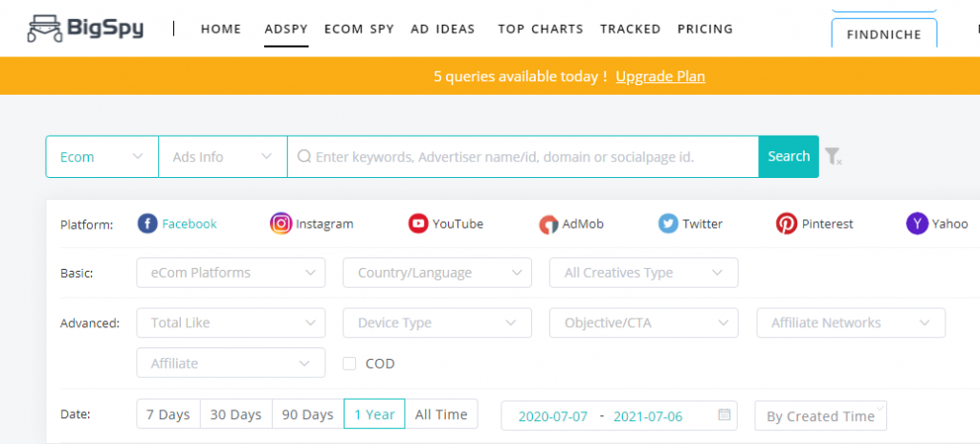Viewport: 980px width, 444px height.
Task: Open the Objective/CTA dropdown
Action: point(643,322)
